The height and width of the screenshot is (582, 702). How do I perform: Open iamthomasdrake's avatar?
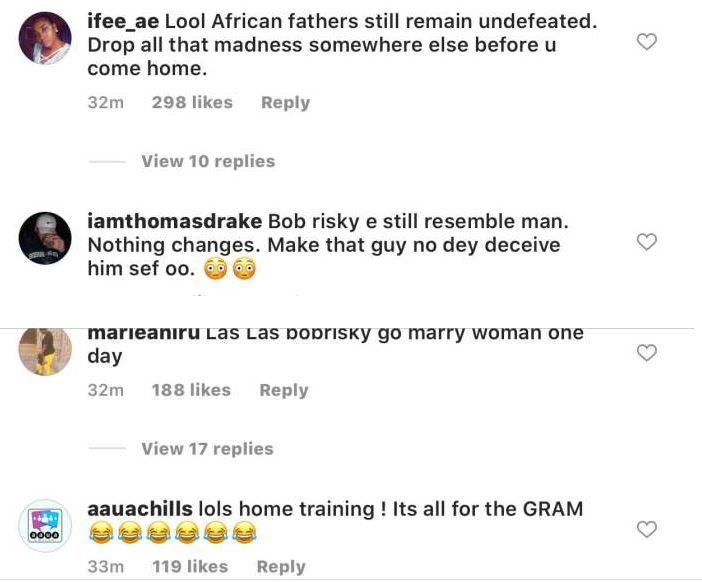pyautogui.click(x=44, y=238)
